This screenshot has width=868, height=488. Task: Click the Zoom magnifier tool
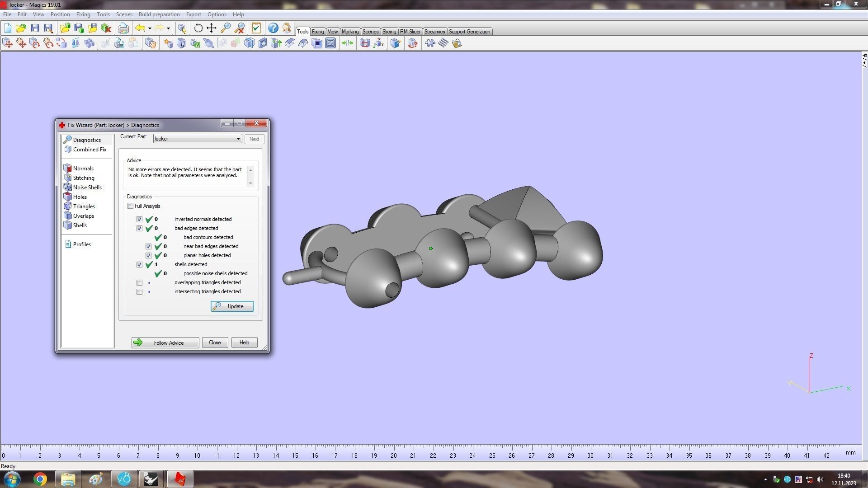point(225,28)
